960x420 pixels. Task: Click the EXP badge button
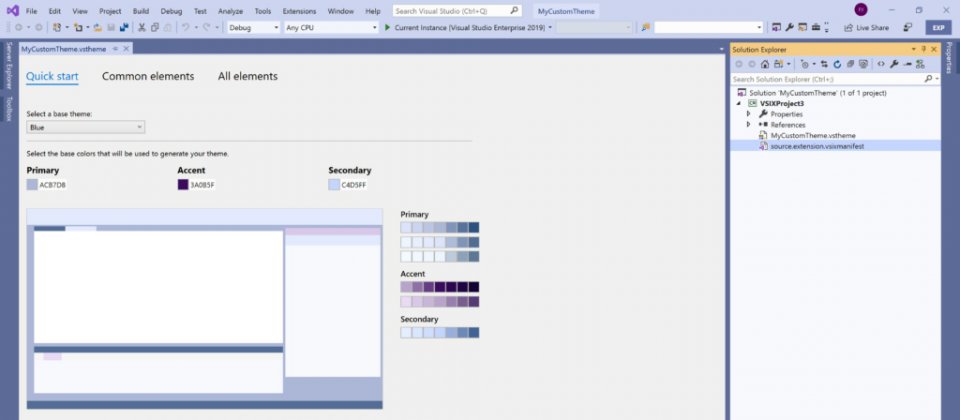tap(938, 28)
